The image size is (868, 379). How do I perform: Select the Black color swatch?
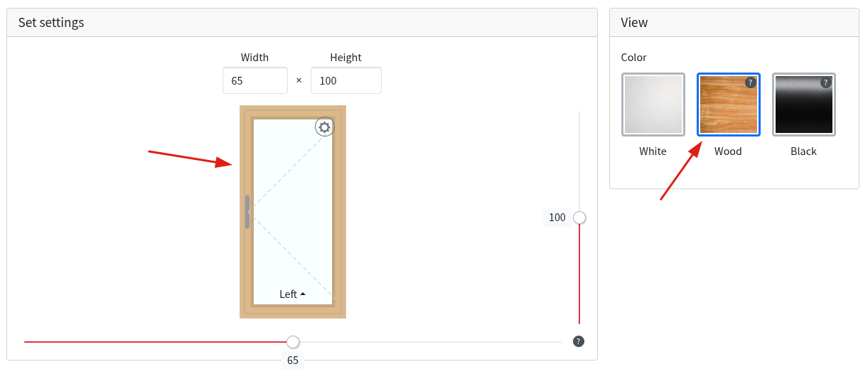tap(804, 105)
